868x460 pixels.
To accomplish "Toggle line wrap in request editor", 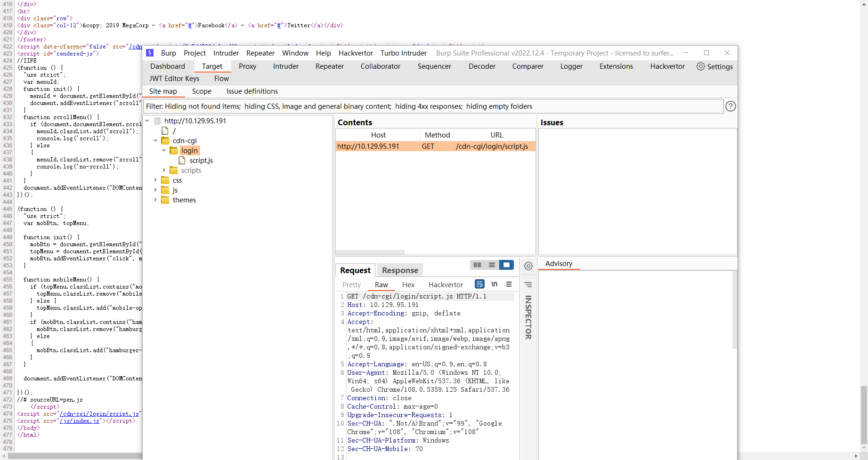I will coord(479,284).
